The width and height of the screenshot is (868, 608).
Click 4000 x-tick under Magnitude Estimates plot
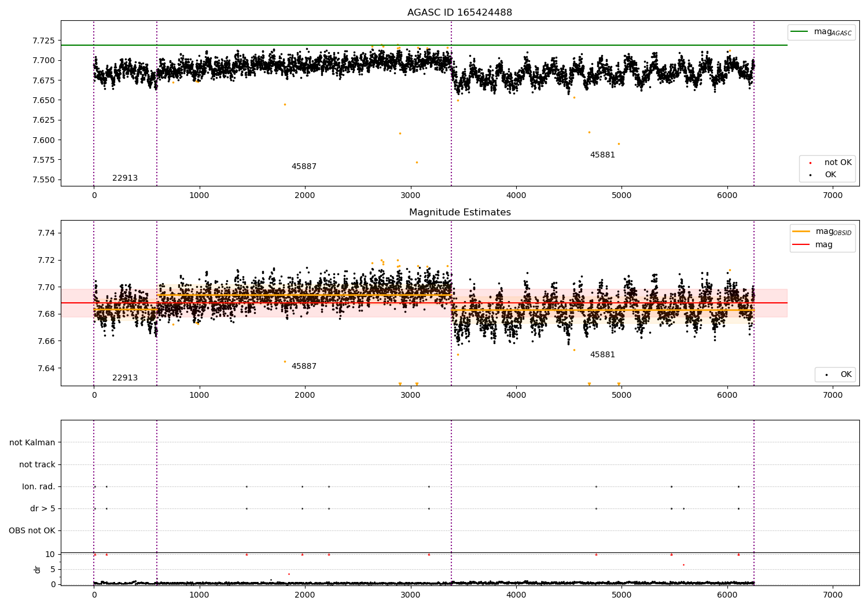click(516, 395)
